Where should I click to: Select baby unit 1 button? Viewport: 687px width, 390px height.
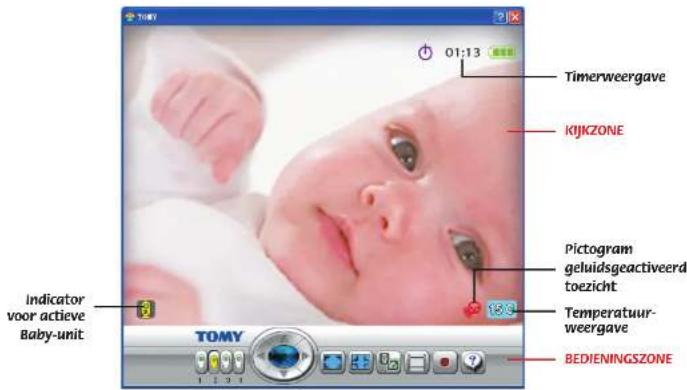201,362
